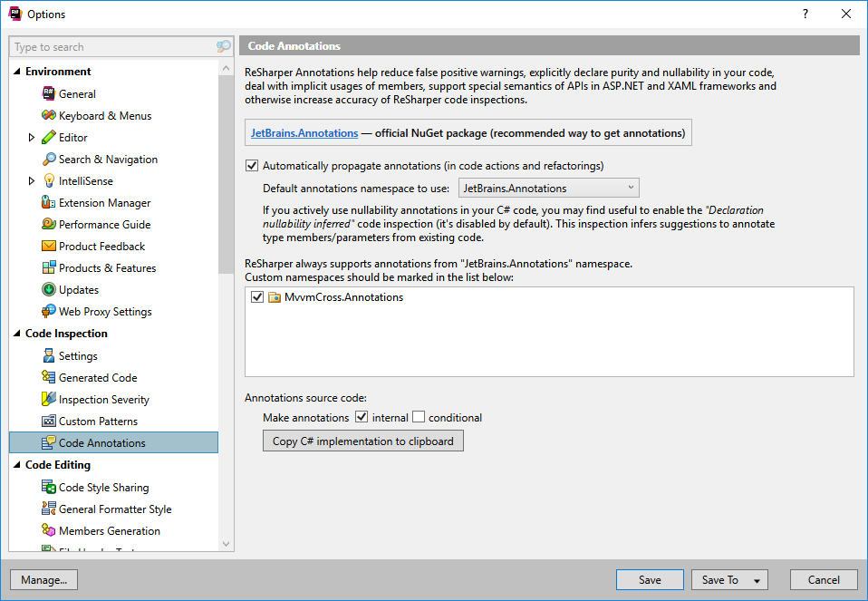Image resolution: width=868 pixels, height=601 pixels.
Task: Toggle Automatically propagate annotations checkbox
Action: tap(252, 166)
